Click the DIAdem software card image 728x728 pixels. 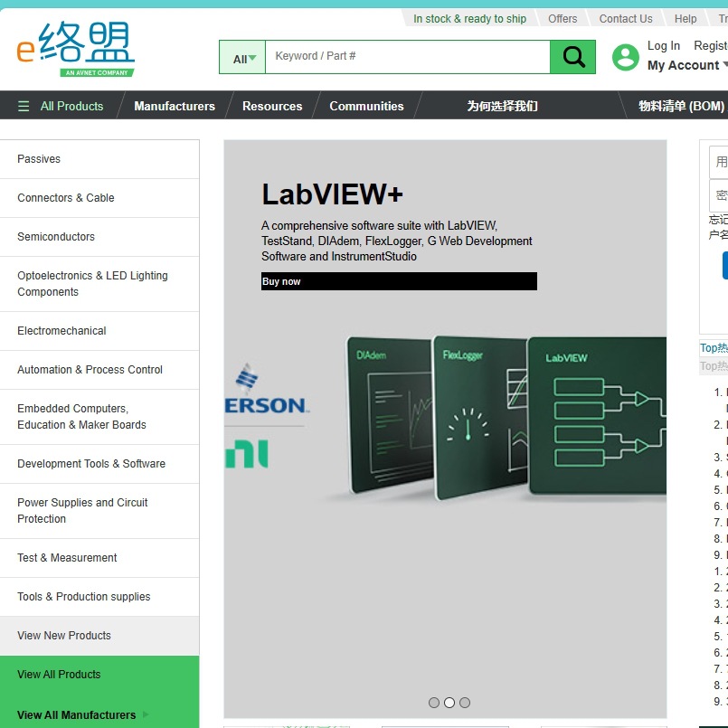(x=390, y=414)
